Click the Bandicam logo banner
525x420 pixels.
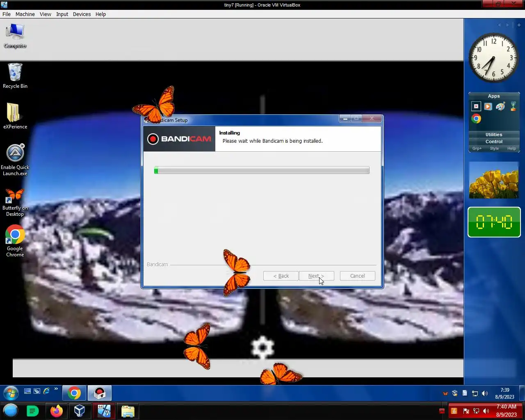click(179, 139)
